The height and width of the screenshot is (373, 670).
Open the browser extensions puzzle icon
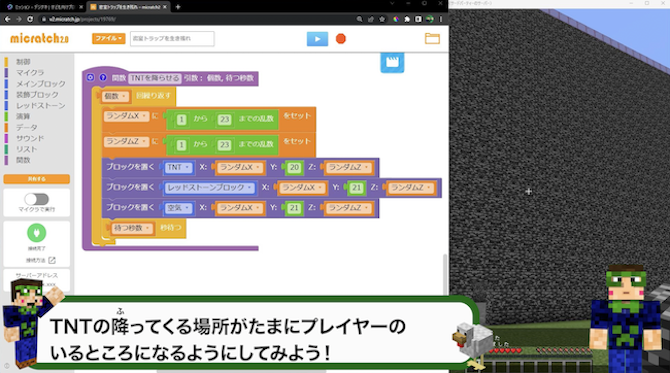[x=407, y=19]
